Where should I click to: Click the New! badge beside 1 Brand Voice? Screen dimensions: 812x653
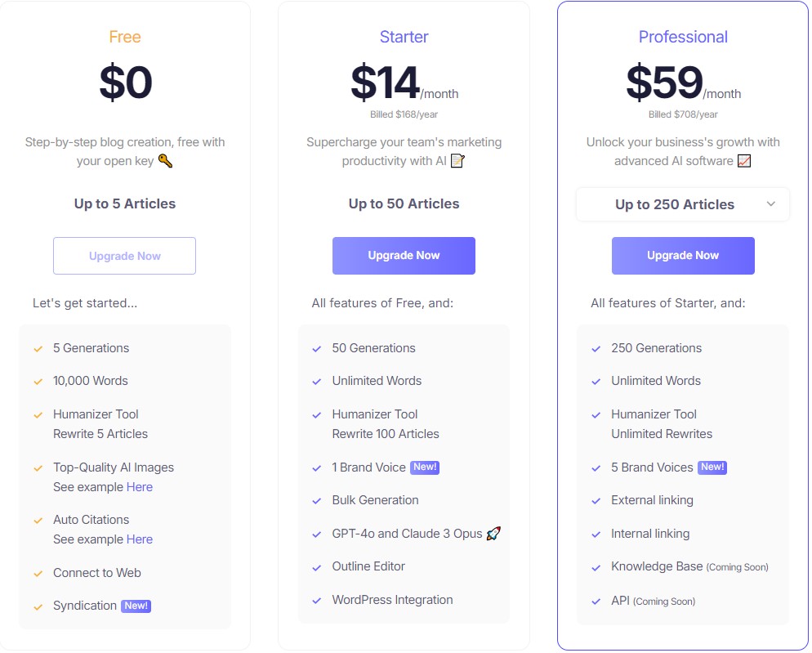click(x=425, y=467)
